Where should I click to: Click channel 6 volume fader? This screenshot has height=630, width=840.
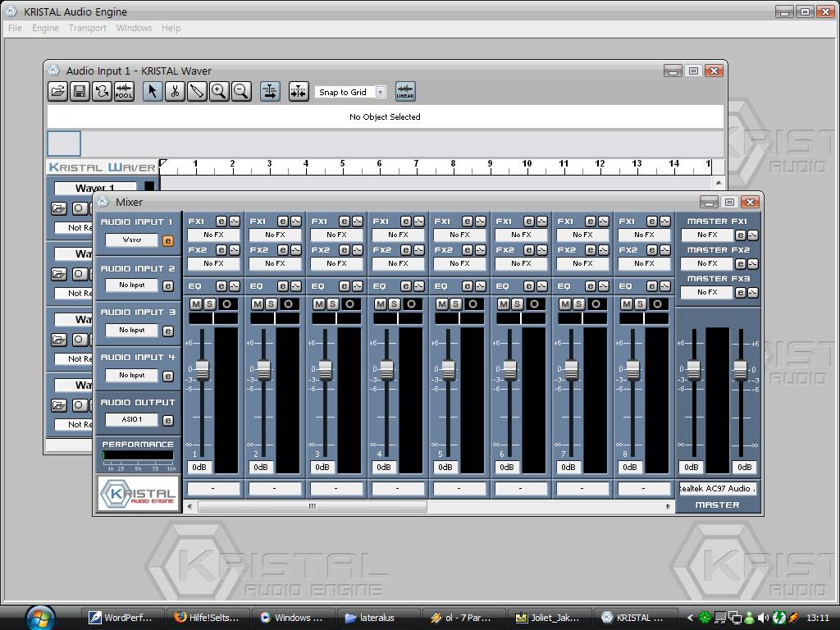pyautogui.click(x=510, y=370)
